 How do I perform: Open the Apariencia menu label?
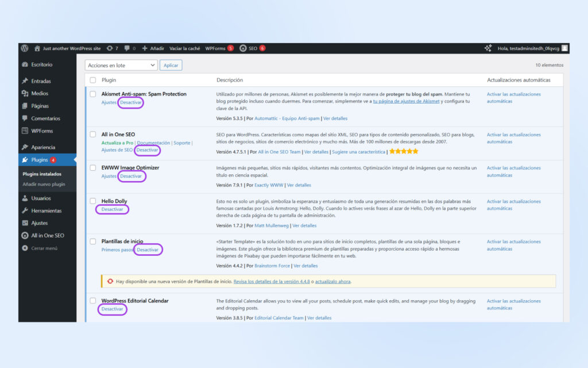[43, 147]
